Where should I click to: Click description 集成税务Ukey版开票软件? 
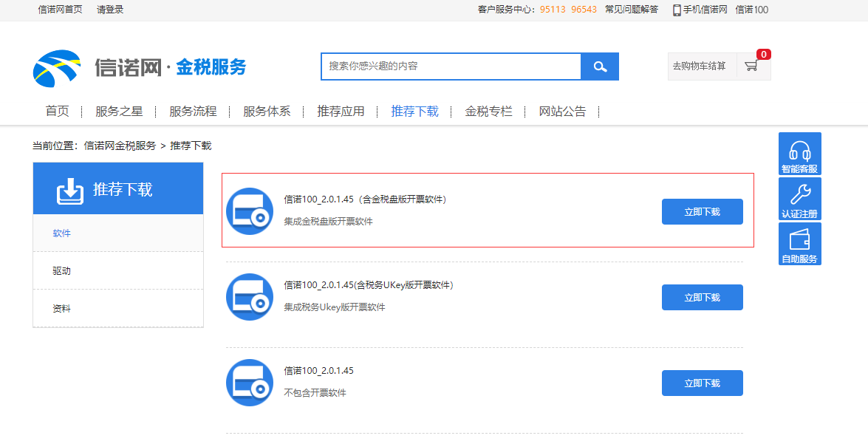pyautogui.click(x=335, y=307)
